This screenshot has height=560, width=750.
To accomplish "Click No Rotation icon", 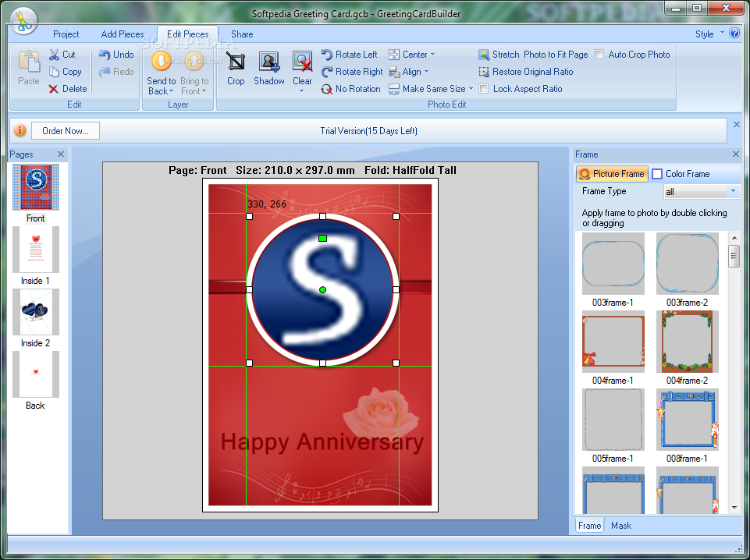I will point(327,89).
